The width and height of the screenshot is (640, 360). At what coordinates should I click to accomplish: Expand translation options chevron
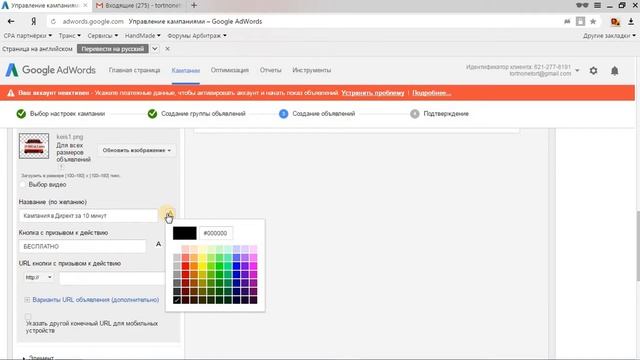[155, 49]
